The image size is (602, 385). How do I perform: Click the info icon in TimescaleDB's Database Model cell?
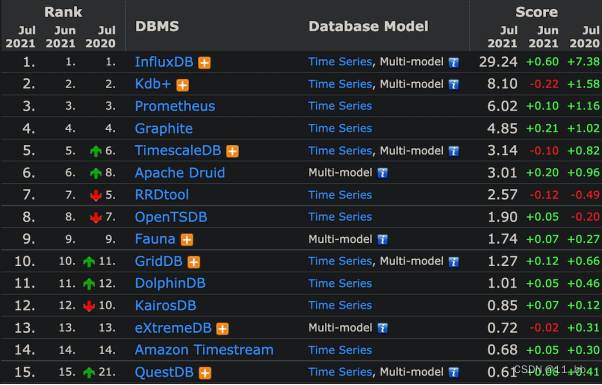454,151
